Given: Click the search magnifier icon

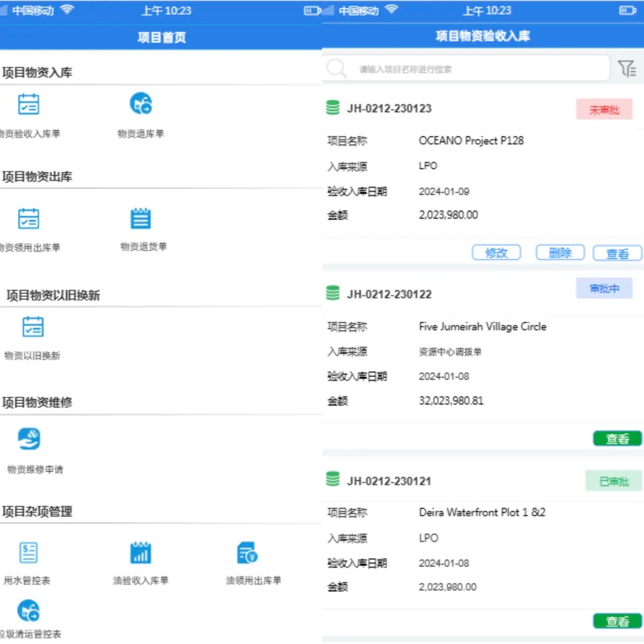Looking at the screenshot, I should [337, 68].
